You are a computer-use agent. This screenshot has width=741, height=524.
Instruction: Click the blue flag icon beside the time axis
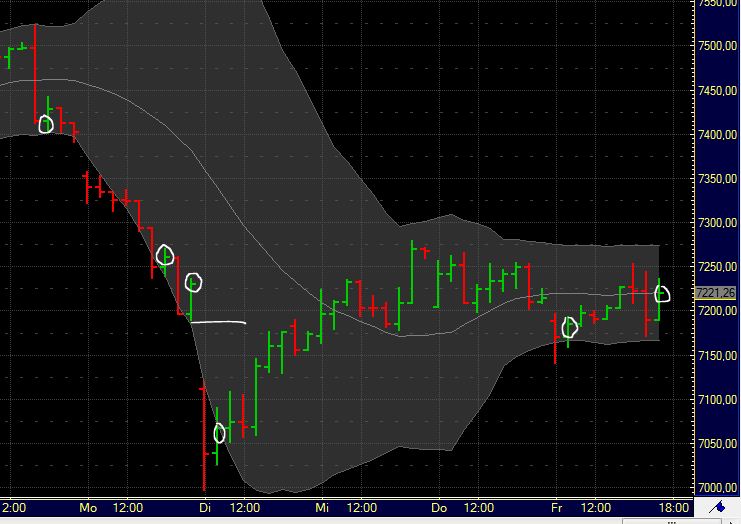coord(717,508)
